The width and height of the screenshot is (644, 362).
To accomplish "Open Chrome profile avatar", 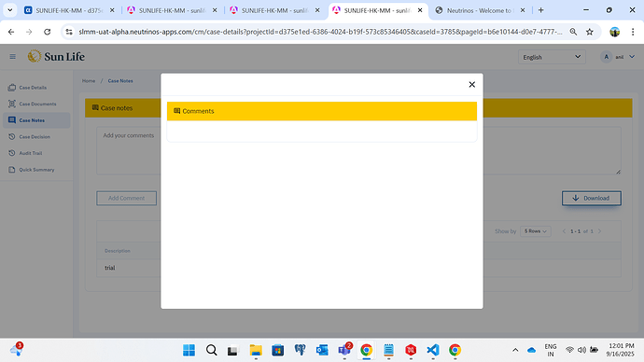I will pyautogui.click(x=614, y=32).
